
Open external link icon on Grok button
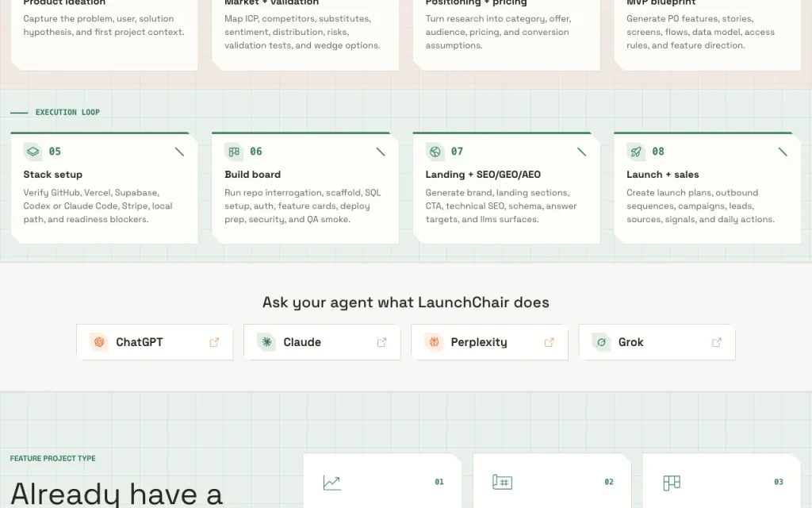coord(717,342)
